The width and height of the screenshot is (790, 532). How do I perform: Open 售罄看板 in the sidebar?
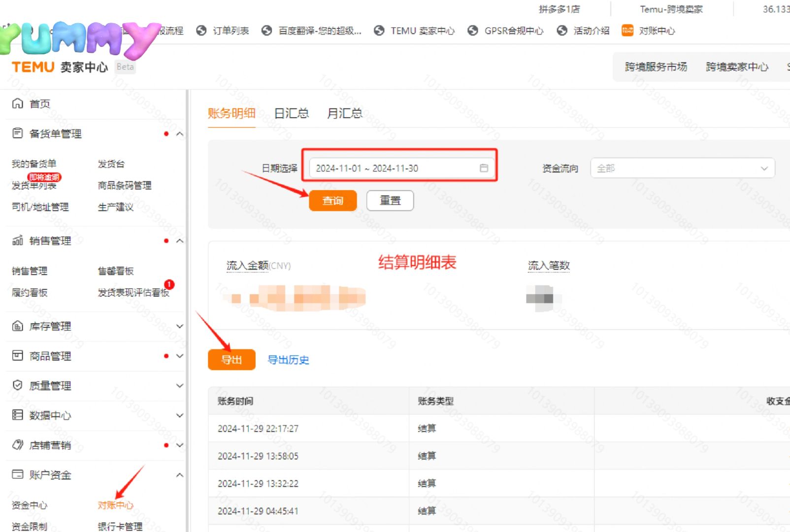coord(116,271)
